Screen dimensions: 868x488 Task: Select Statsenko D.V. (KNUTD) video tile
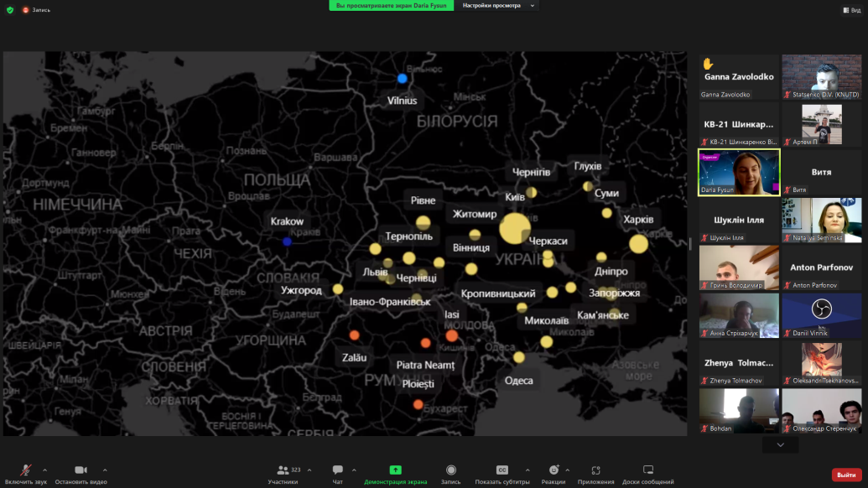click(822, 77)
